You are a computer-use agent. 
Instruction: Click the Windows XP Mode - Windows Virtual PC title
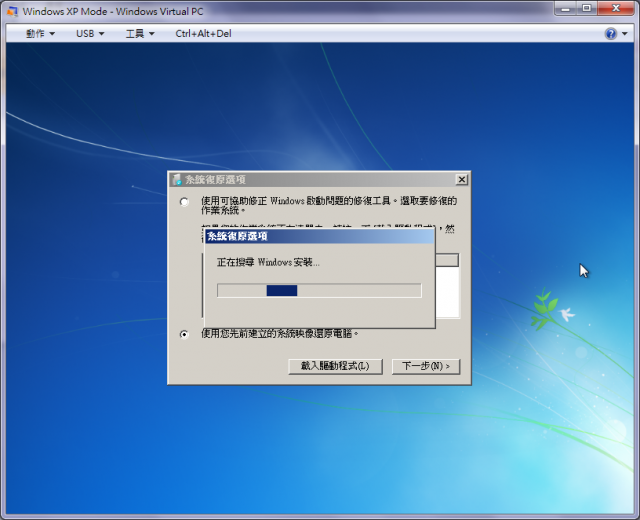[113, 11]
